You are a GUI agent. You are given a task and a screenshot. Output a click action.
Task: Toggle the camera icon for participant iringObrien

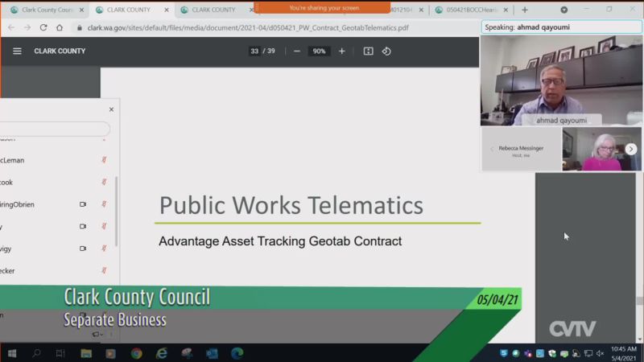pyautogui.click(x=83, y=204)
